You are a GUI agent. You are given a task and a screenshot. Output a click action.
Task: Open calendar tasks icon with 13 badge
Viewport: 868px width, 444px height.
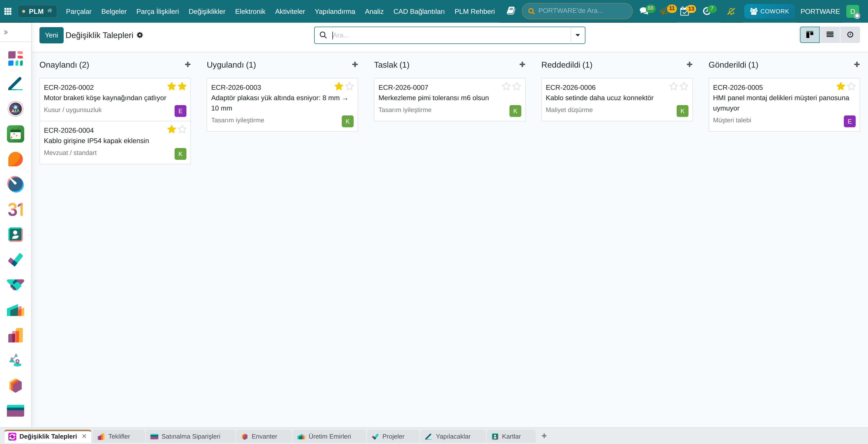pos(684,11)
